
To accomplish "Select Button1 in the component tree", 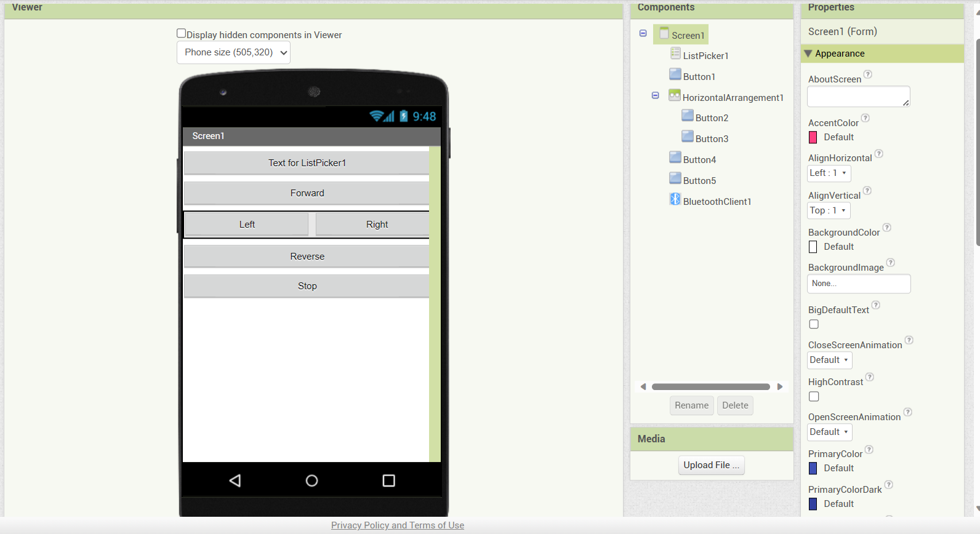I will [699, 77].
